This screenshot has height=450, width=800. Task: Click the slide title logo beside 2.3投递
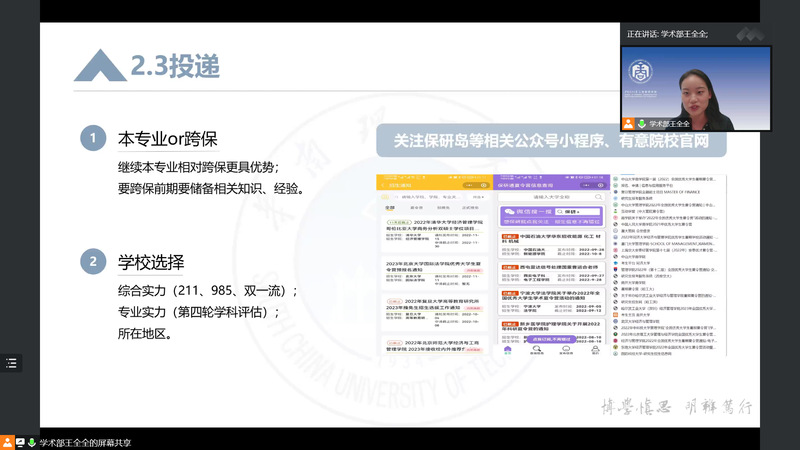99,66
